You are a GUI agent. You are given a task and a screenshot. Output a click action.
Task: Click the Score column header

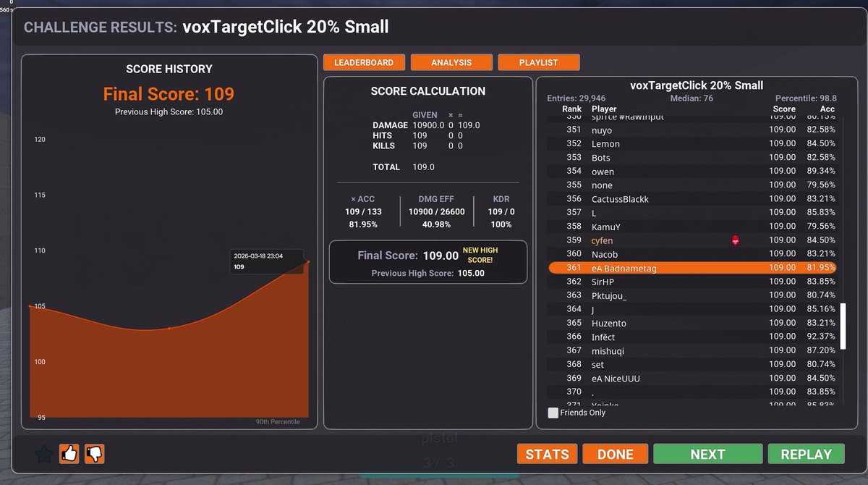(784, 109)
